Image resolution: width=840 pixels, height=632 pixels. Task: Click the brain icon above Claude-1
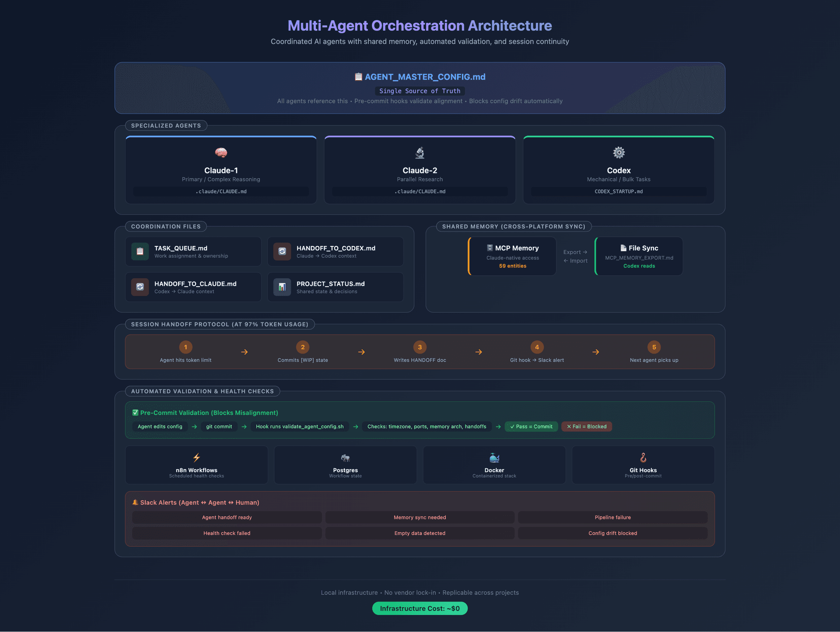pyautogui.click(x=221, y=152)
